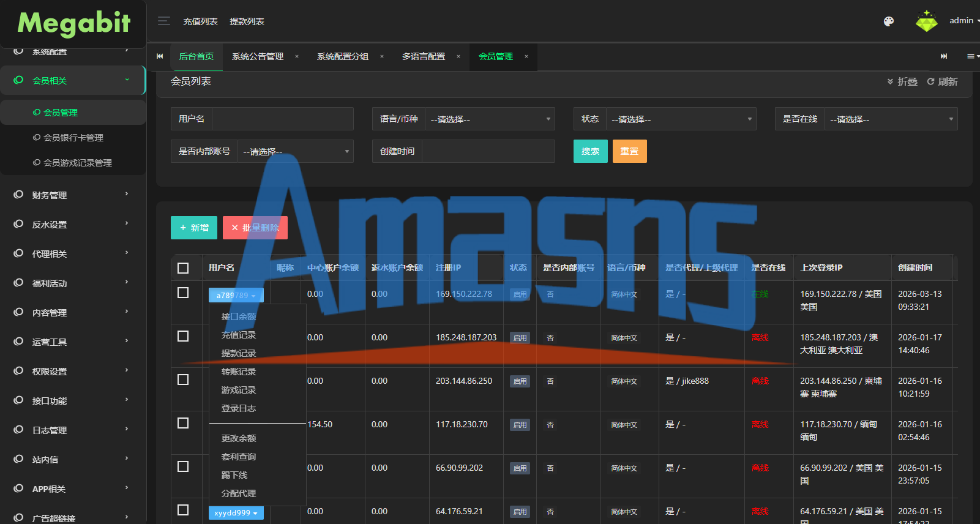Collapse the panel via 折叠 icon
This screenshot has width=980, height=524.
(x=902, y=81)
